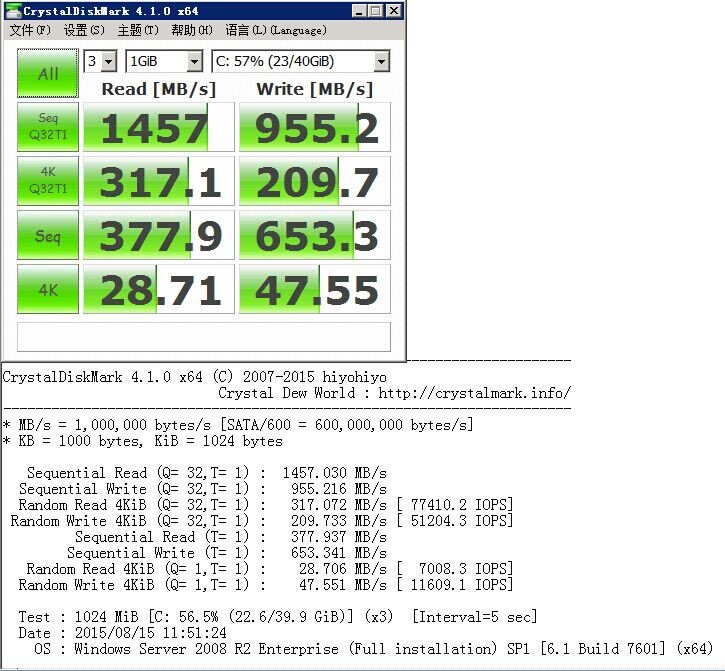Click the CrystalDiskMark 4.1.0 x64 (C) log header

coord(194,377)
